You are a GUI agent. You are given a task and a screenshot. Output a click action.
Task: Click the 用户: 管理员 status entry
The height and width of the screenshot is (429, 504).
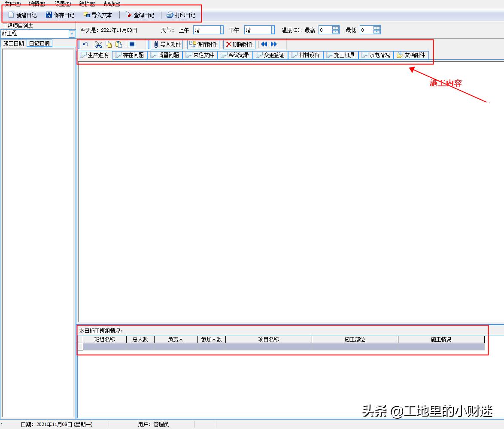(x=153, y=425)
